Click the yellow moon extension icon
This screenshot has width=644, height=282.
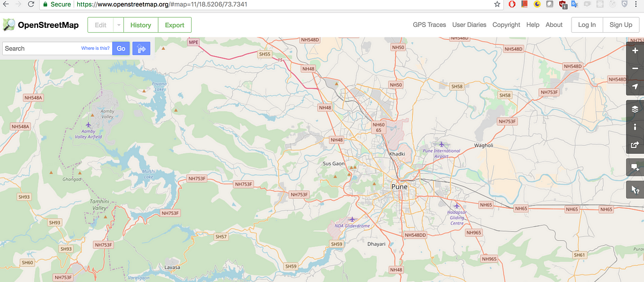point(537,4)
